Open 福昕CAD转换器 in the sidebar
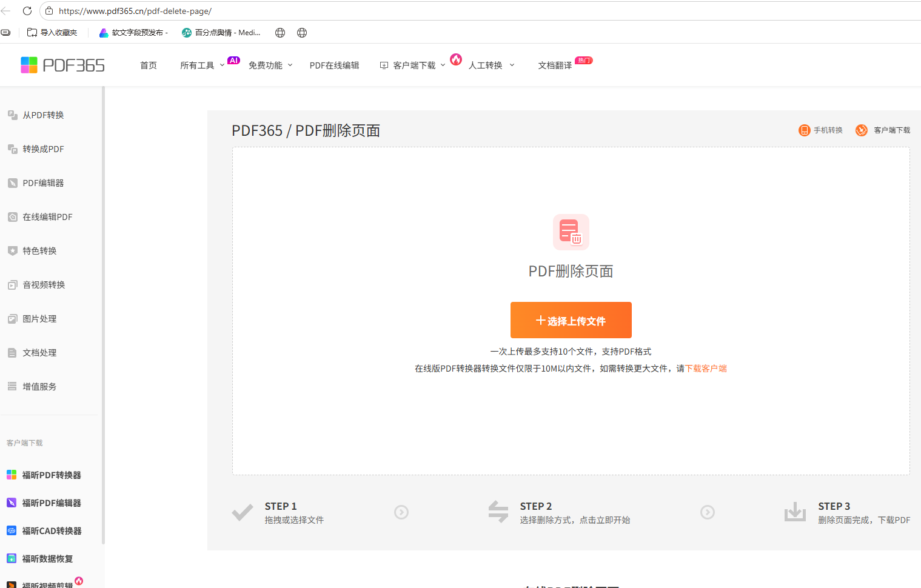Viewport: 921px width, 588px height. click(51, 531)
